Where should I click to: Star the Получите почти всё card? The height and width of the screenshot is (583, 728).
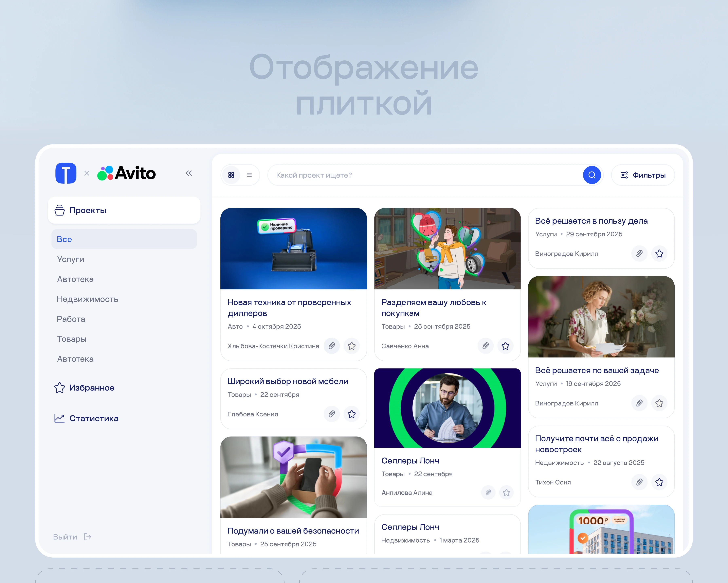[659, 482]
